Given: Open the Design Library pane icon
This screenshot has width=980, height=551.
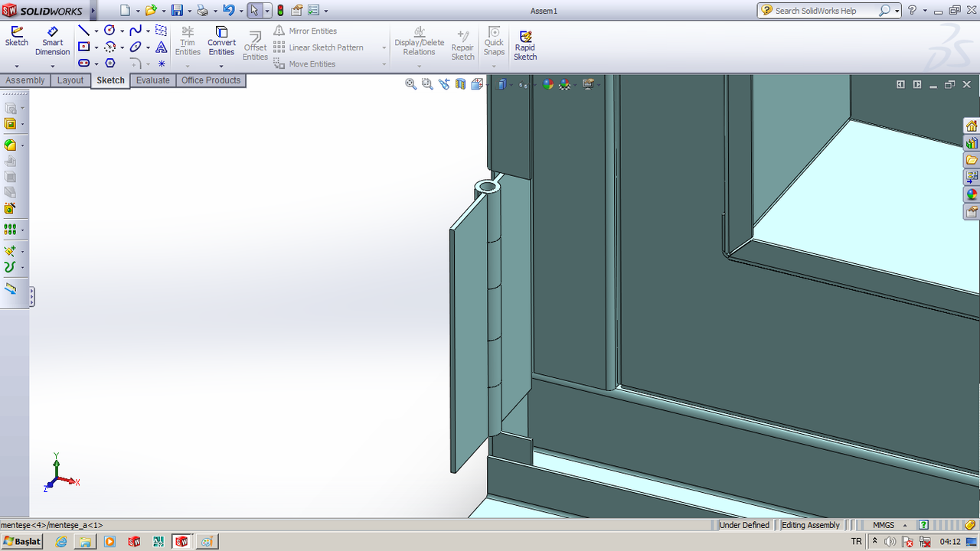Looking at the screenshot, I should (972, 143).
